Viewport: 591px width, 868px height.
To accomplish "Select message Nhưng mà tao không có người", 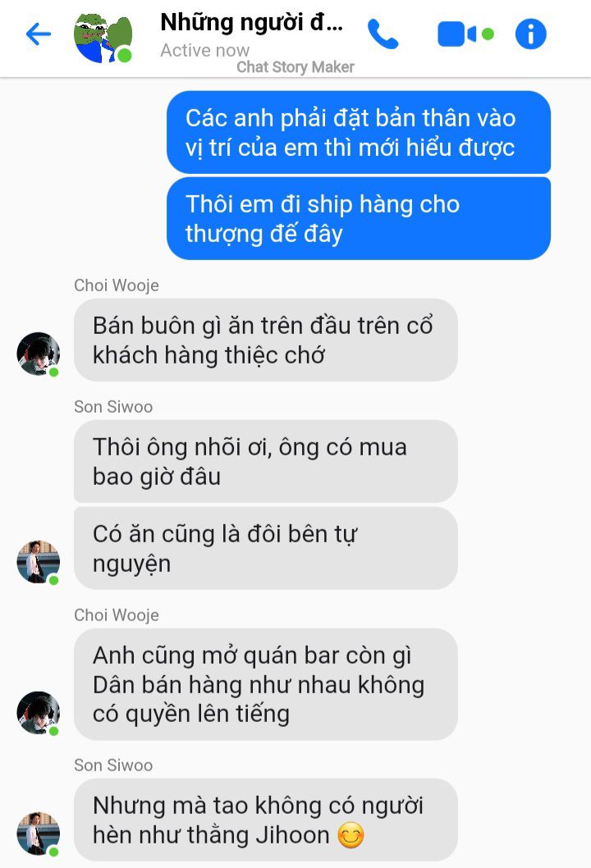I will pyautogui.click(x=266, y=820).
